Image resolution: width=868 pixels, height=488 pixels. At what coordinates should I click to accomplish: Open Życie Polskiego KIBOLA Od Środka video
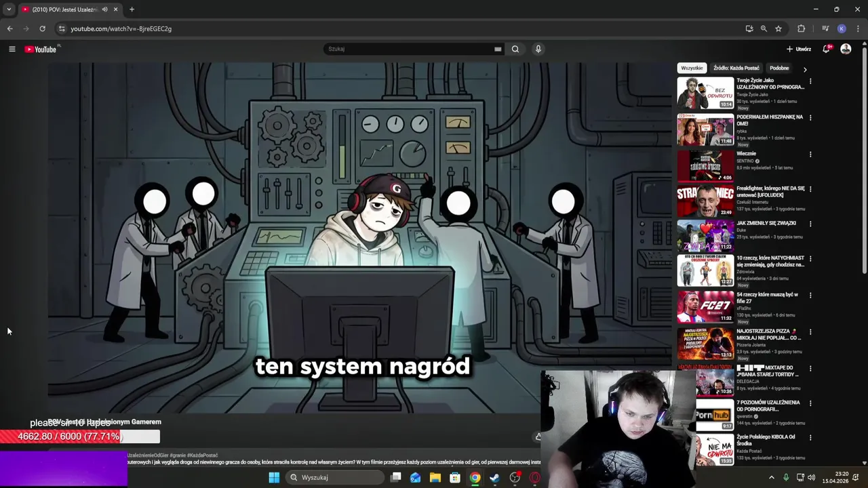coord(766,440)
